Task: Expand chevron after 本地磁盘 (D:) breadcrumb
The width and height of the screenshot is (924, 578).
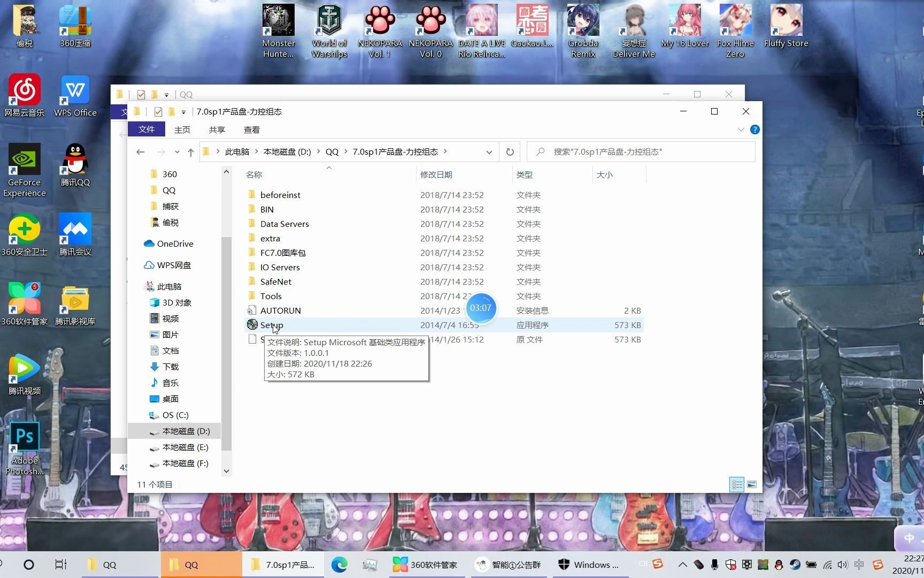Action: 318,152
